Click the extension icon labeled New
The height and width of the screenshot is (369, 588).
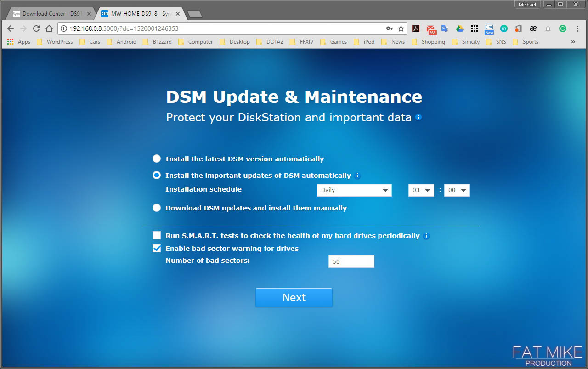click(489, 29)
